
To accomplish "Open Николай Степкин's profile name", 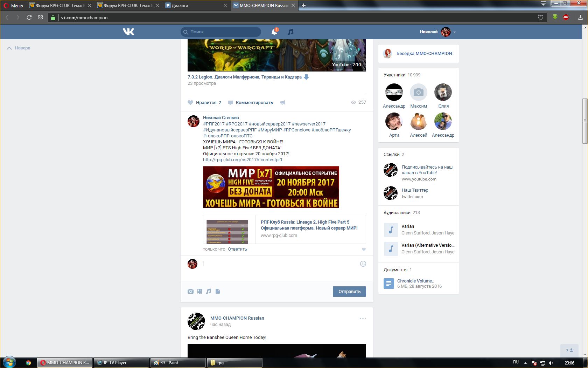I will tap(221, 118).
